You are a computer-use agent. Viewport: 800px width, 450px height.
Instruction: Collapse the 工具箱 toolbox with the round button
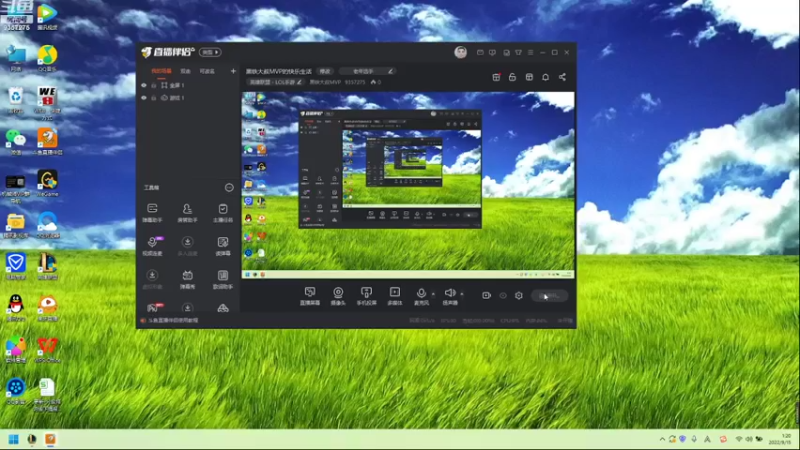click(x=229, y=188)
